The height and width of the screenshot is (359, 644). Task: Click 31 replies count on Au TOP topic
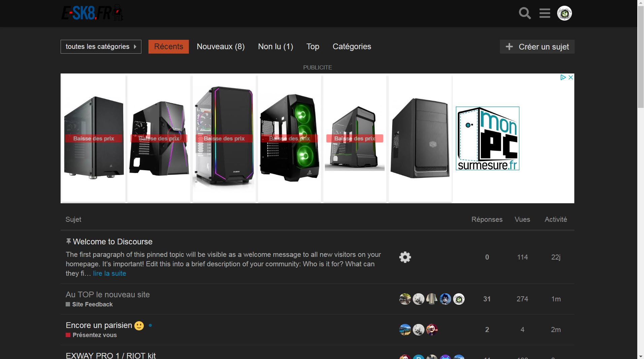(487, 299)
